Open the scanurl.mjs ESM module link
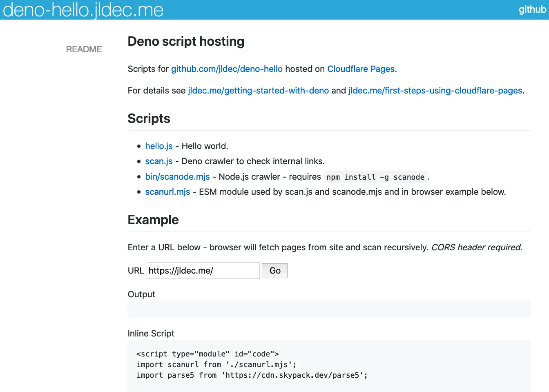This screenshot has height=392, width=549. (x=167, y=192)
